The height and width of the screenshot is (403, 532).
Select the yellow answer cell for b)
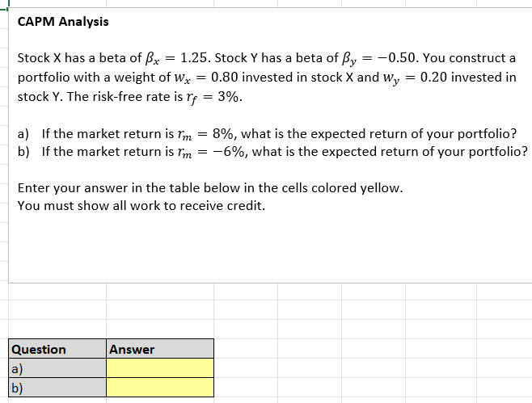point(160,388)
